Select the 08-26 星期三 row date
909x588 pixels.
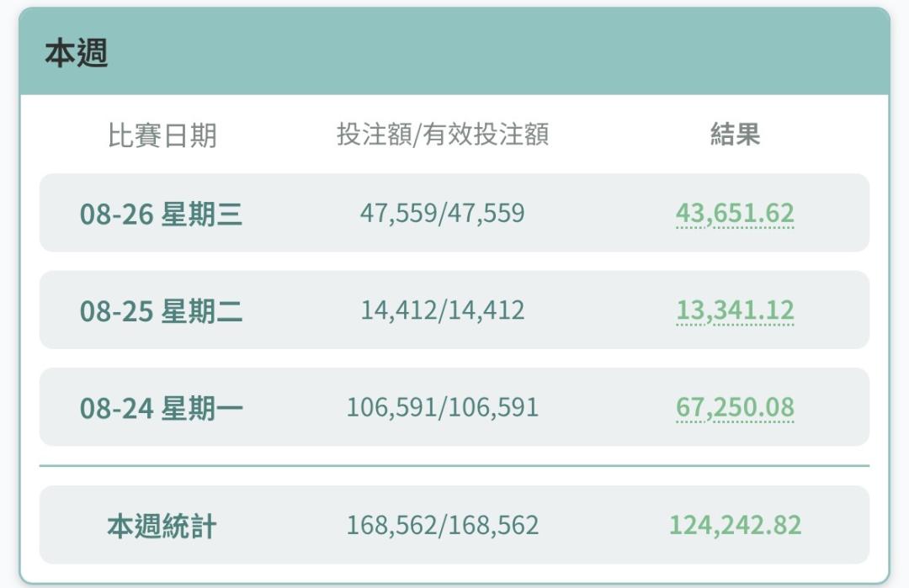[x=161, y=214]
